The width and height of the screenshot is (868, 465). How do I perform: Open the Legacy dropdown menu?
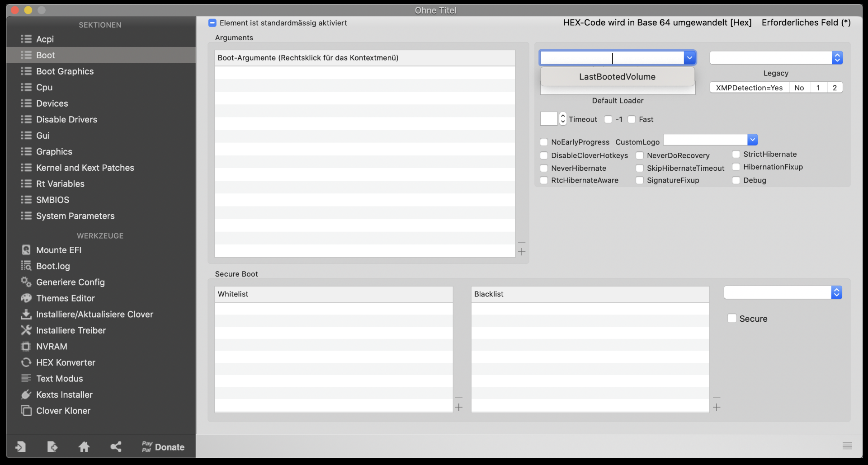pyautogui.click(x=776, y=57)
